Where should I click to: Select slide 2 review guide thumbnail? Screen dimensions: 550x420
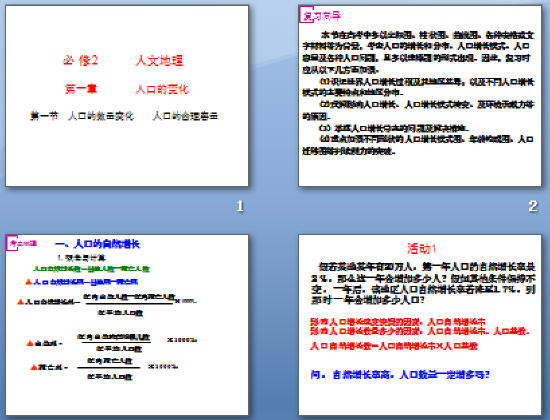420,95
